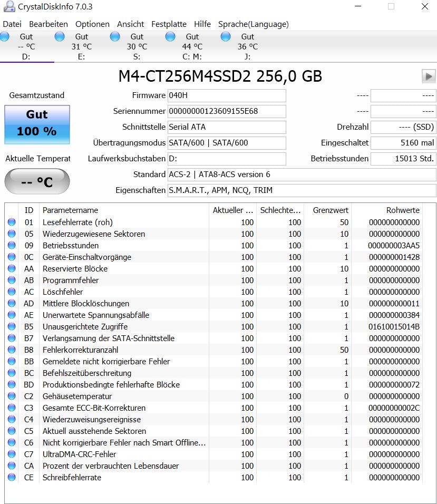Image resolution: width=437 pixels, height=504 pixels.
Task: Click the Laufwerksbuchstaben field D:
Action: [x=227, y=159]
